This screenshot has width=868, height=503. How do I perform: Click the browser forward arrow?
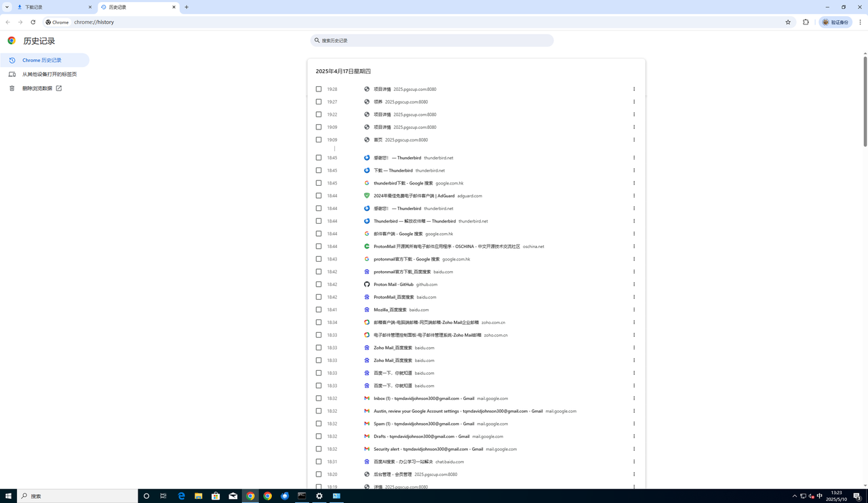coord(20,22)
